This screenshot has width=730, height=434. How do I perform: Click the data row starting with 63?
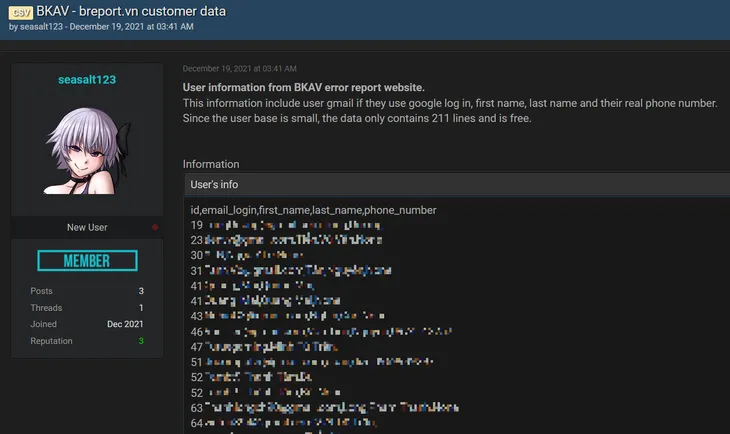tap(324, 407)
